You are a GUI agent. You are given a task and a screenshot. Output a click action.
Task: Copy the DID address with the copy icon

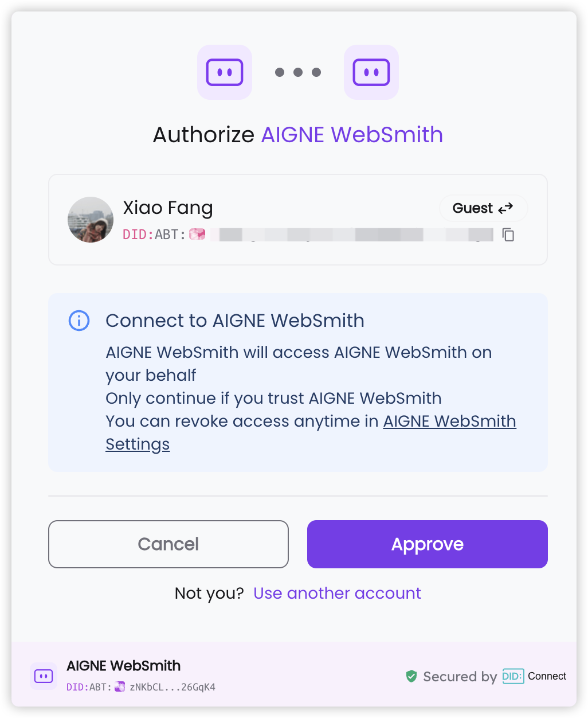508,235
